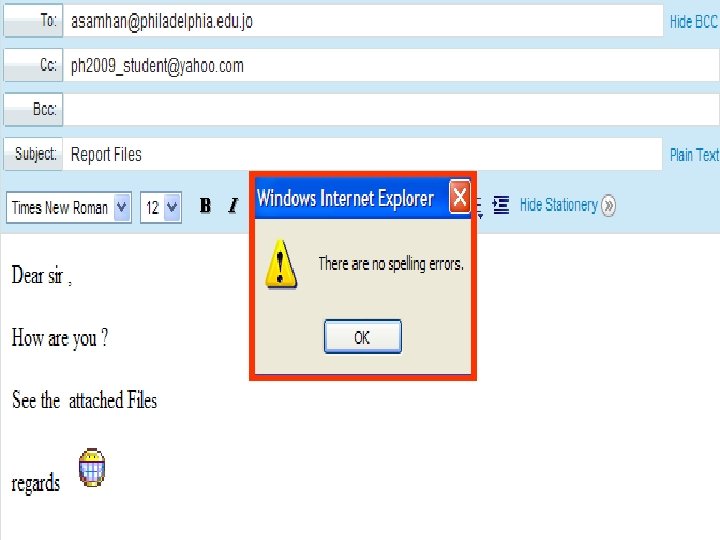Hide the BCC field link

[694, 22]
